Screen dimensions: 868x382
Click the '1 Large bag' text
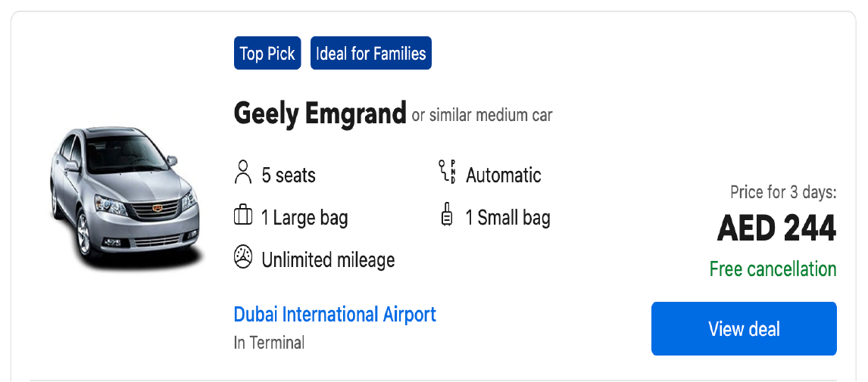[304, 218]
